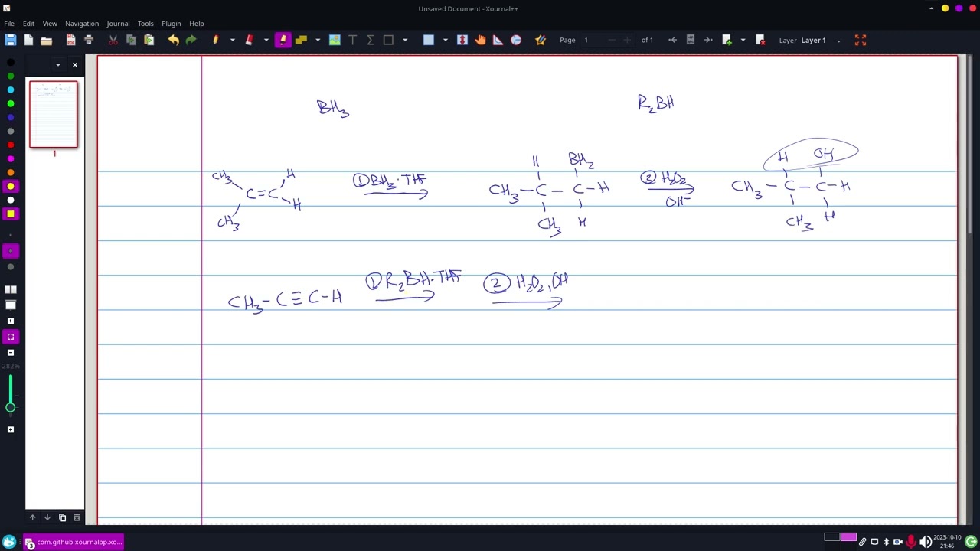Delete the current page

point(760,40)
